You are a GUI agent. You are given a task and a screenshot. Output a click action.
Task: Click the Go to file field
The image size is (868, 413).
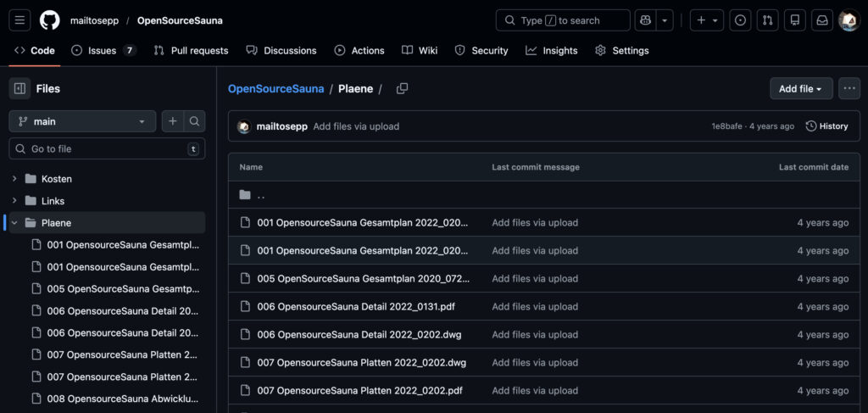point(107,149)
